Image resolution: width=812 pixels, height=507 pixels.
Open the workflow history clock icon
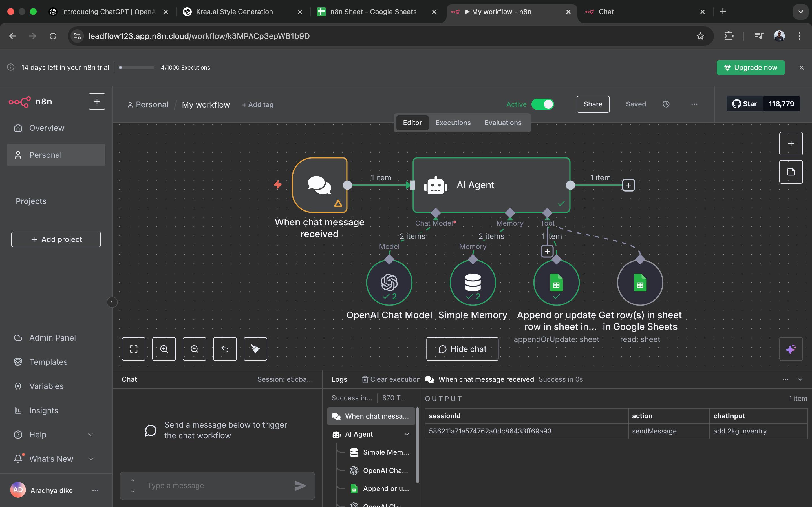(x=666, y=104)
